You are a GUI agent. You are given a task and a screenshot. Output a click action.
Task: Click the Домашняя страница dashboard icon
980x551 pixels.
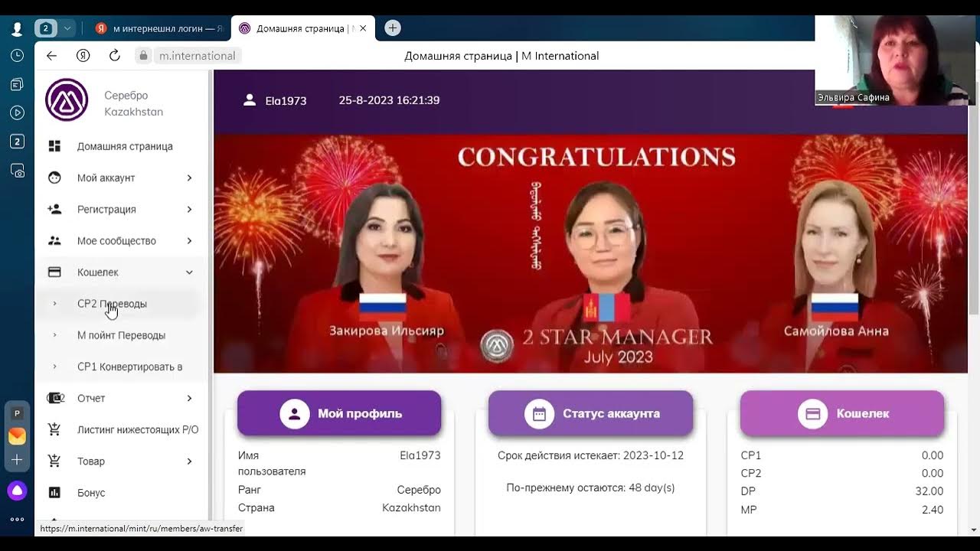54,146
